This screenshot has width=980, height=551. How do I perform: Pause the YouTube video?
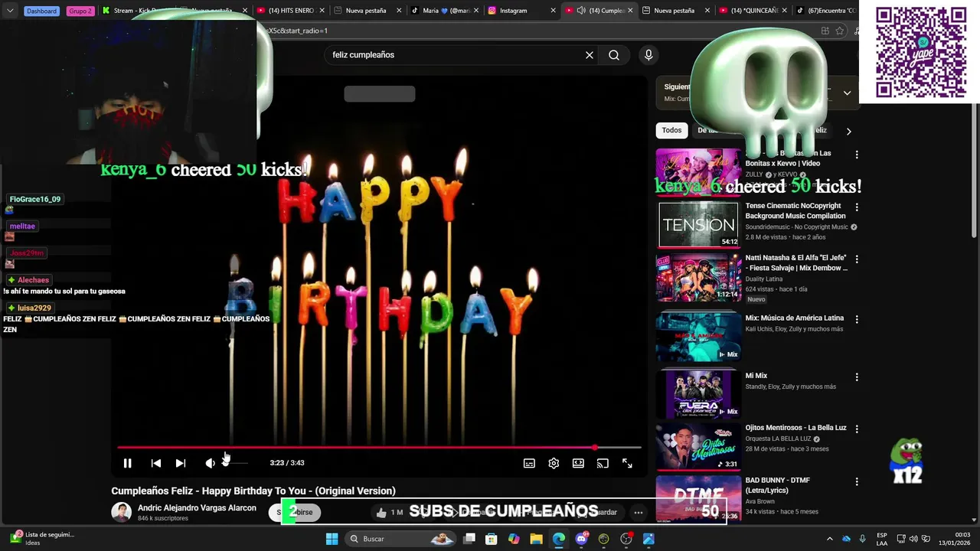point(128,463)
